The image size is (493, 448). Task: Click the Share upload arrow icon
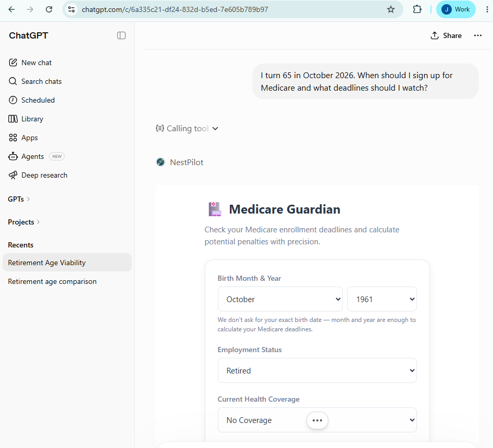[435, 35]
